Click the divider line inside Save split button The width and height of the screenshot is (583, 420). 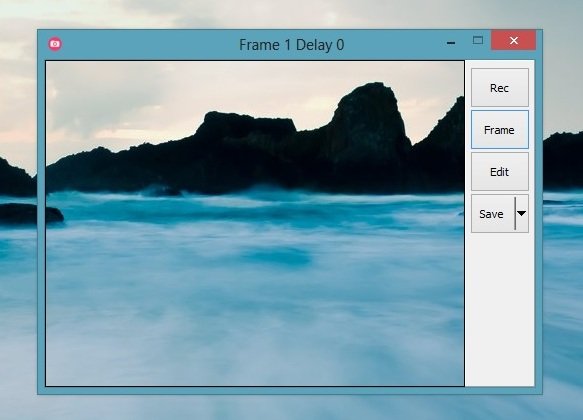click(515, 214)
